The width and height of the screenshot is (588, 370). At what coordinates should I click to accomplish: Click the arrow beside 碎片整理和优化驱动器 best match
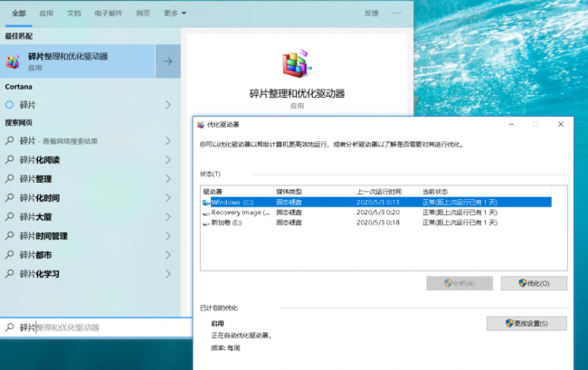168,62
